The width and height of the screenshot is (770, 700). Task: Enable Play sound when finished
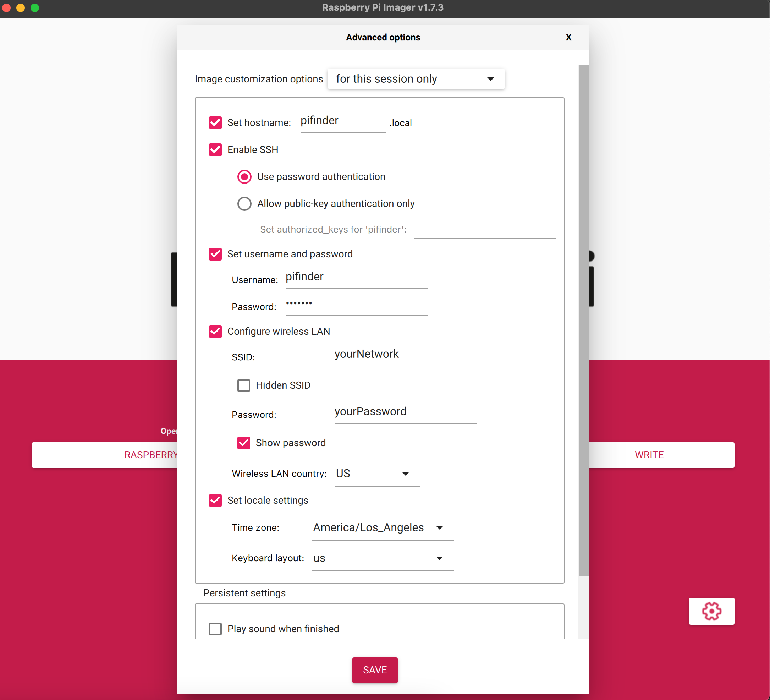(215, 629)
